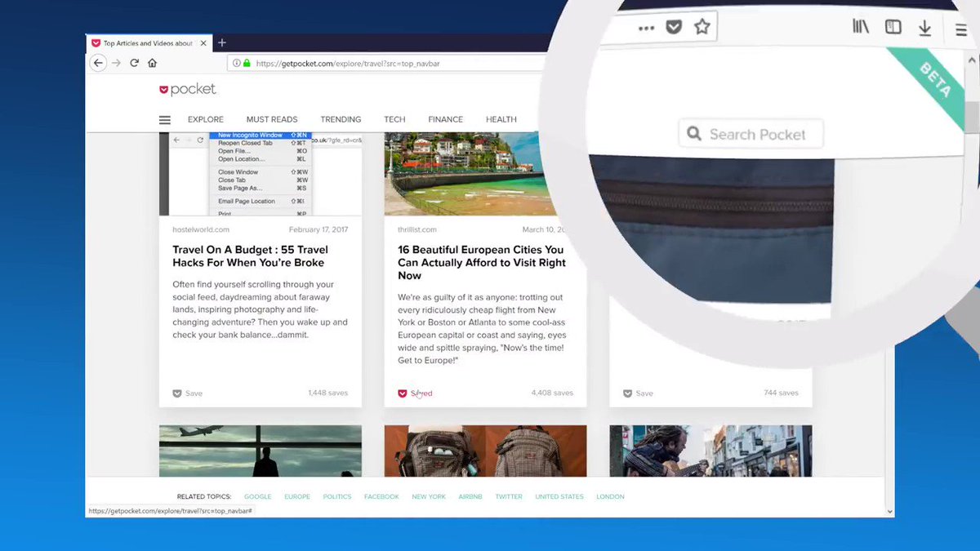Show site information via the info icon
Viewport: 980px width, 551px height.
(x=237, y=63)
